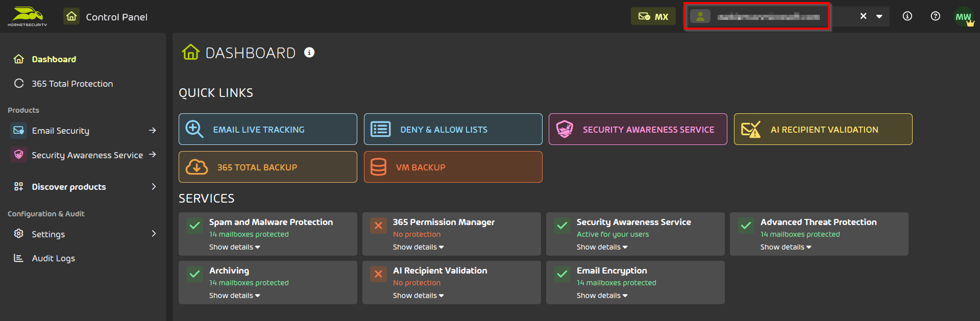Click the sidebar Security Awareness Service arrow
980x321 pixels.
tap(152, 155)
